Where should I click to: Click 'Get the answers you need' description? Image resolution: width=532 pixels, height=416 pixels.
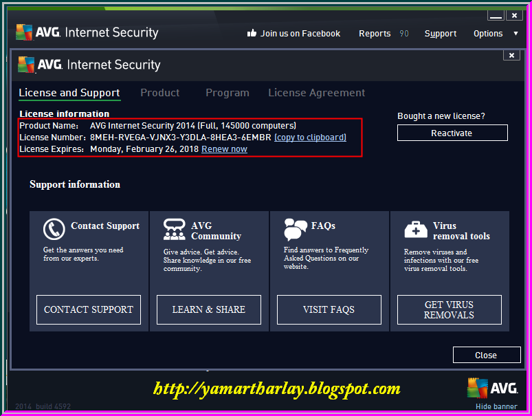pos(83,254)
